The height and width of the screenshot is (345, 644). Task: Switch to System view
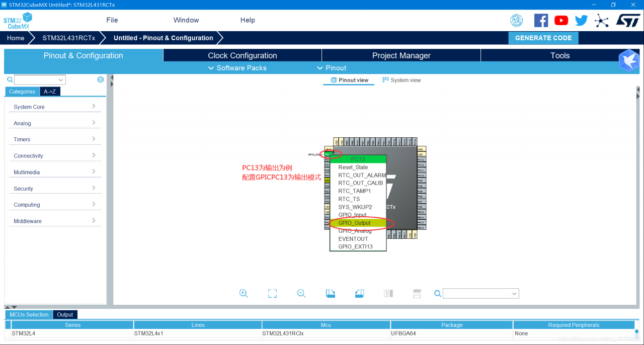coord(401,80)
